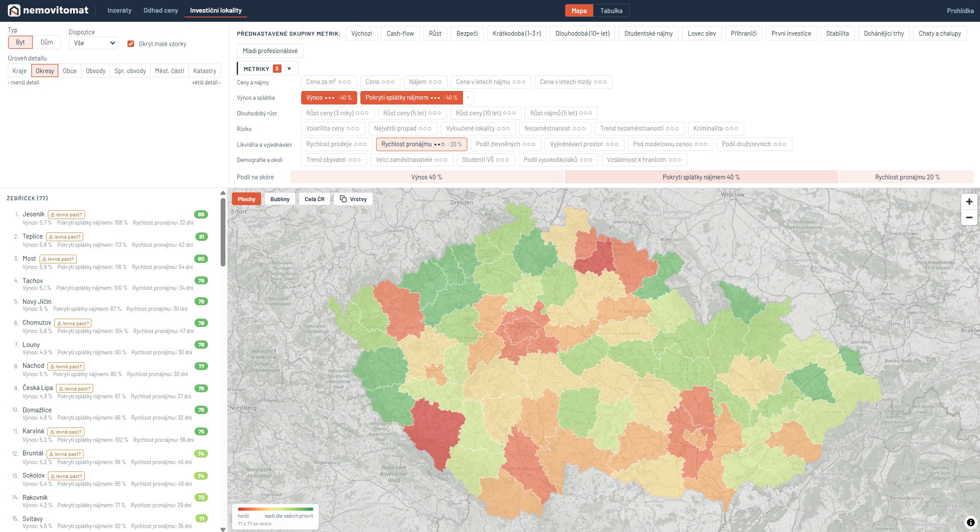Click Teplice 'levná past?' warning badge
The image size is (980, 532).
tap(64, 237)
